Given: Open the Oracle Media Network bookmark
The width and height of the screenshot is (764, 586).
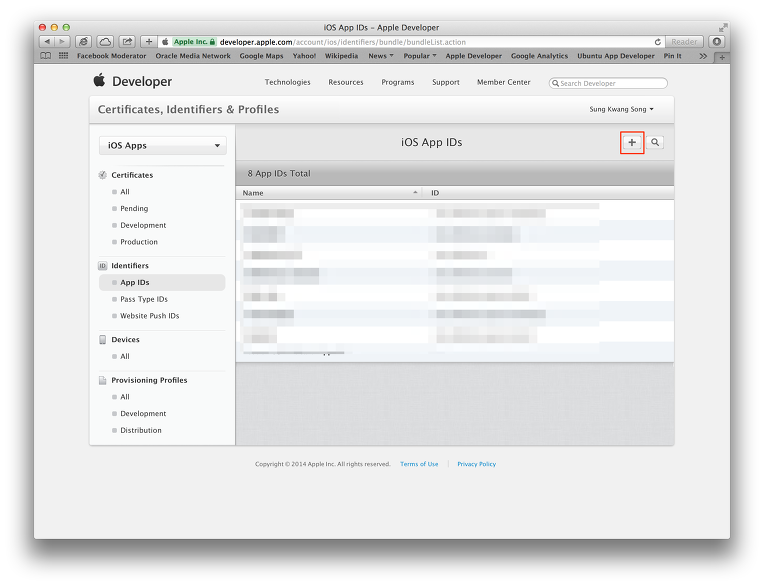Looking at the screenshot, I should 193,56.
